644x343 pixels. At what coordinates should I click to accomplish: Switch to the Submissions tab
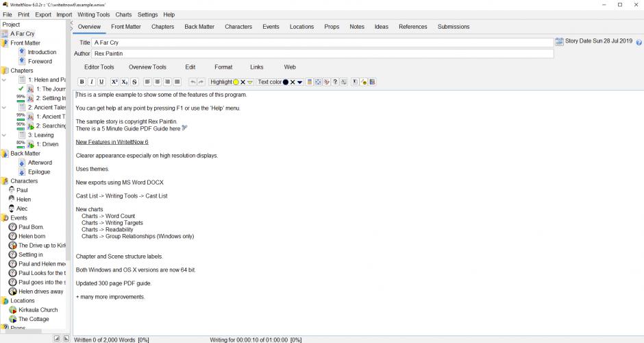point(454,27)
